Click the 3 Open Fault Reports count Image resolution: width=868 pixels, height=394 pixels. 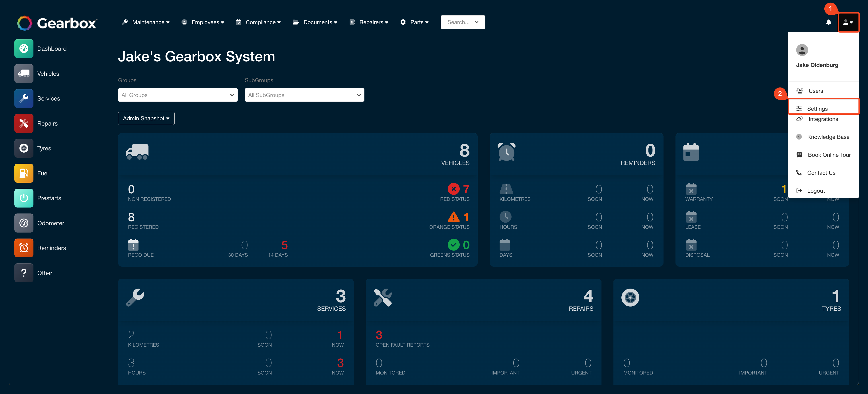pyautogui.click(x=379, y=335)
